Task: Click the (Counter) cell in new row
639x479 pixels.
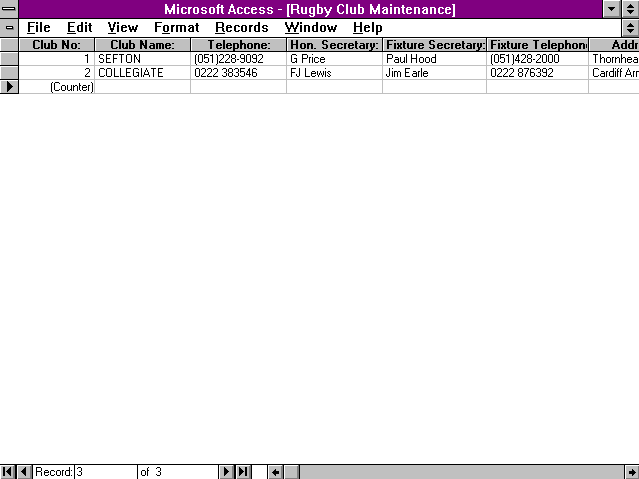Action: 57,87
